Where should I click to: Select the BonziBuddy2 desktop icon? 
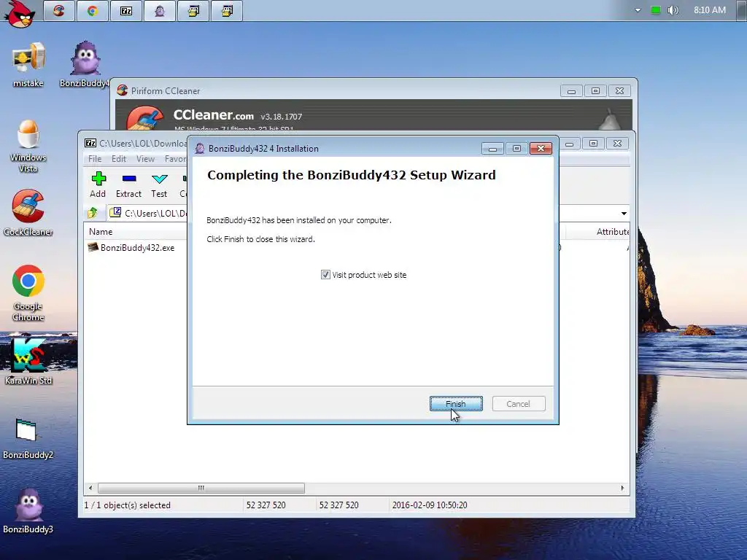(x=27, y=438)
